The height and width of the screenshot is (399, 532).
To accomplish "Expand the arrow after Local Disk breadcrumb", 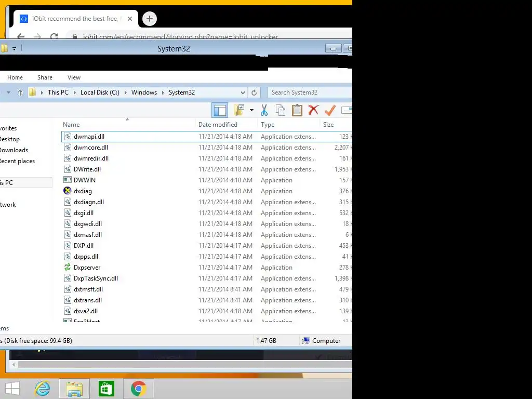I will click(126, 92).
